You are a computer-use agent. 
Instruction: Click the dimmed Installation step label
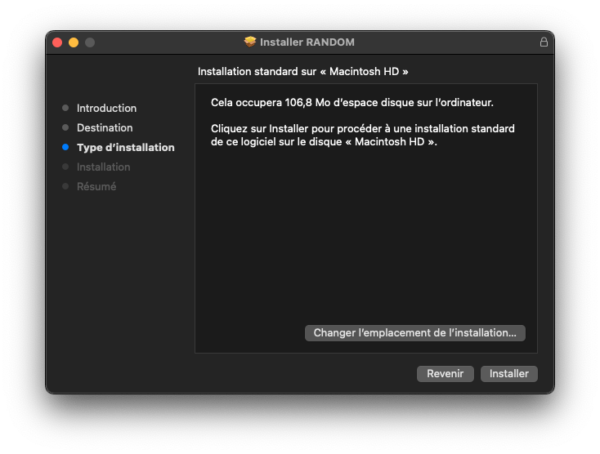tap(103, 167)
